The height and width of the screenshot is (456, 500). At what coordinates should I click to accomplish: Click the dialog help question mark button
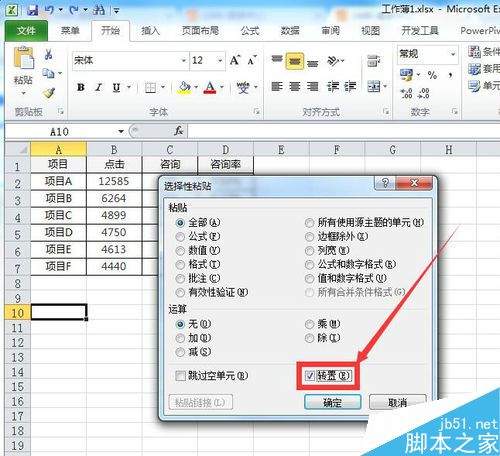point(385,183)
